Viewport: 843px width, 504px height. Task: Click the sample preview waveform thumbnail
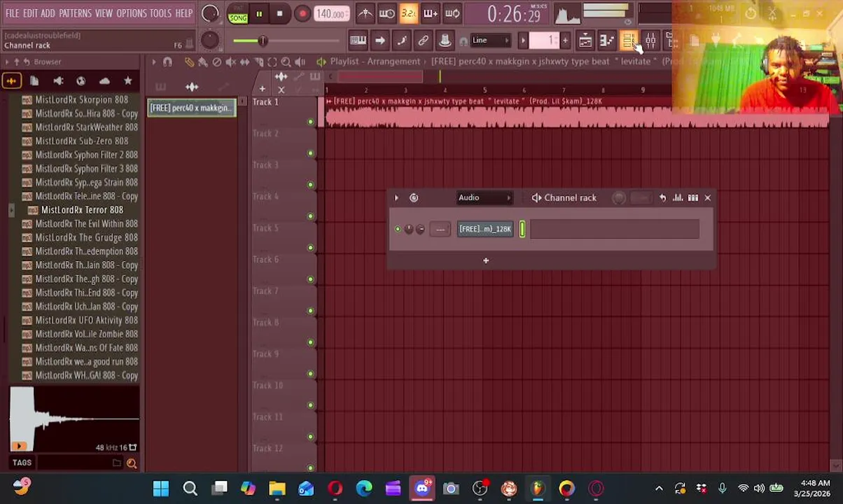(74, 419)
